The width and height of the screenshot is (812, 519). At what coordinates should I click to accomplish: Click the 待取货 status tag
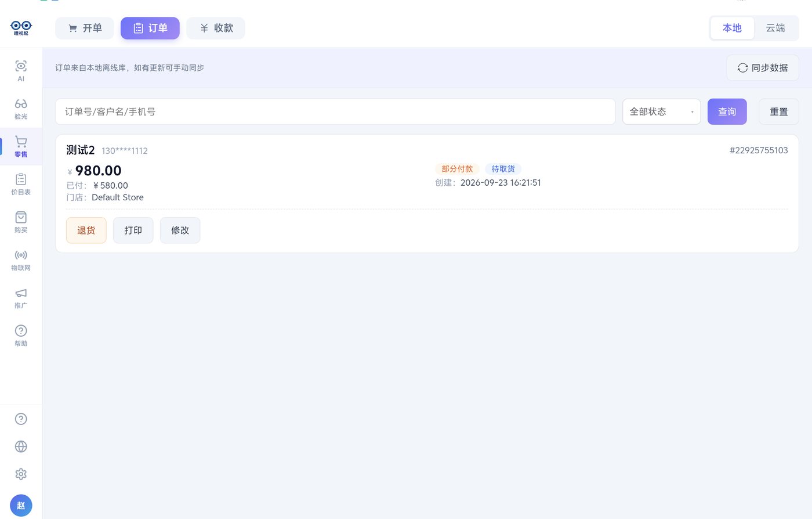503,169
